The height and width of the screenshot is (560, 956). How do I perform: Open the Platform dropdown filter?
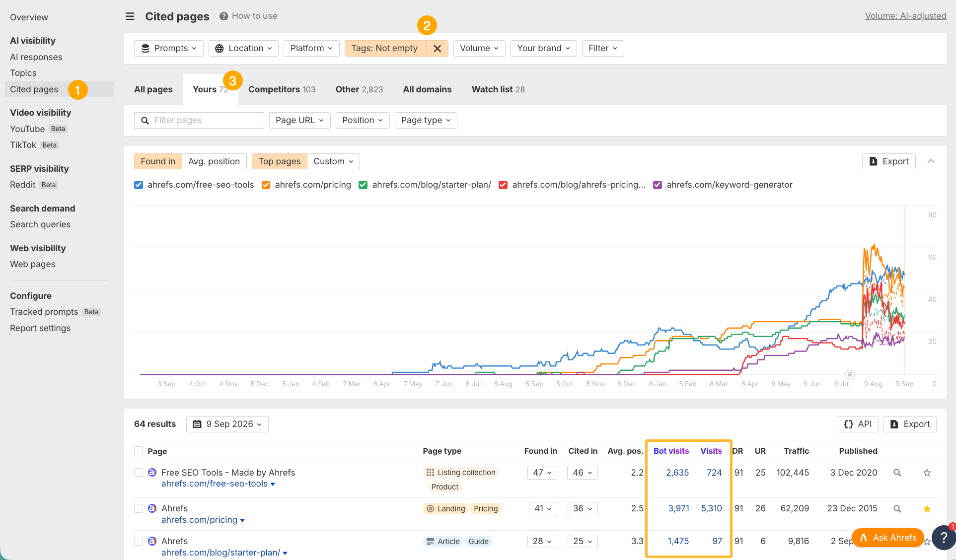pyautogui.click(x=311, y=48)
